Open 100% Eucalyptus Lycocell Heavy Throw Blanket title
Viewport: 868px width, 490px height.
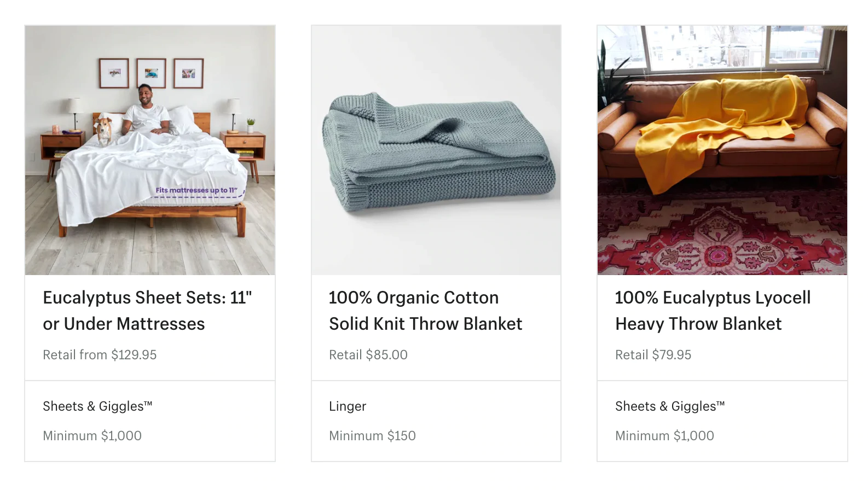pos(713,311)
